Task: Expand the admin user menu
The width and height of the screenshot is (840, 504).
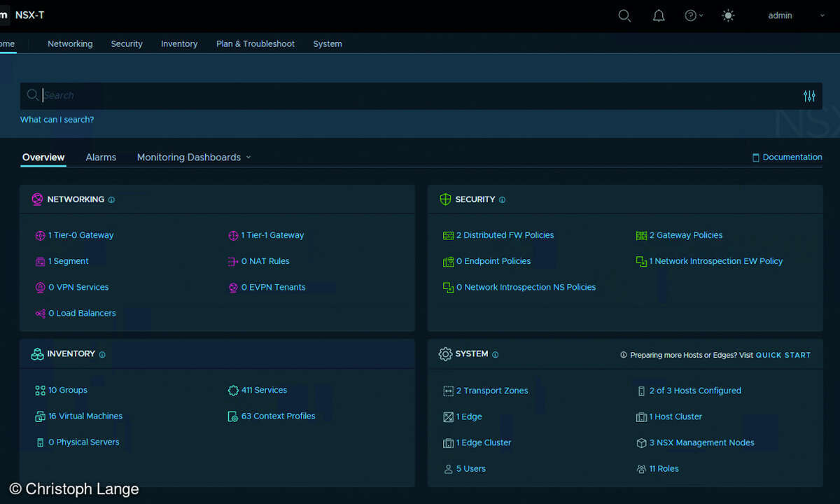Action: pos(797,15)
